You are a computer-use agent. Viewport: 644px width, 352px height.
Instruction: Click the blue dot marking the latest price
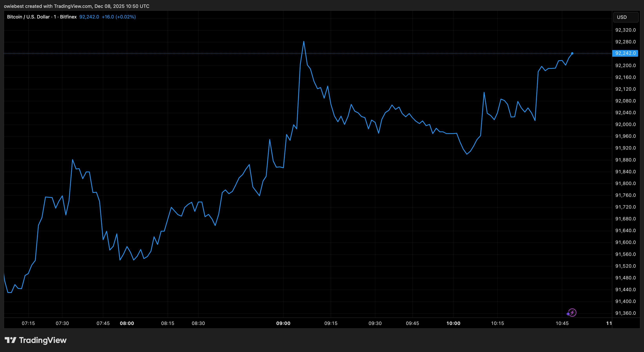(x=572, y=53)
